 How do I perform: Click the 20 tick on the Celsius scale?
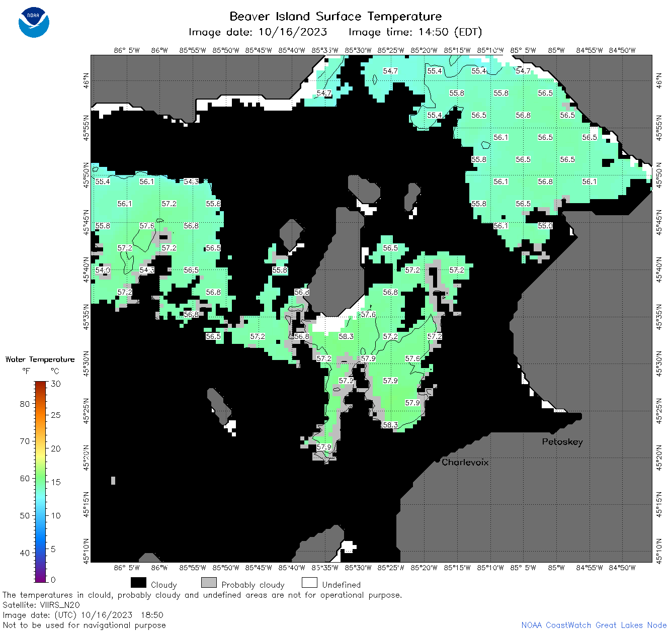coord(56,448)
